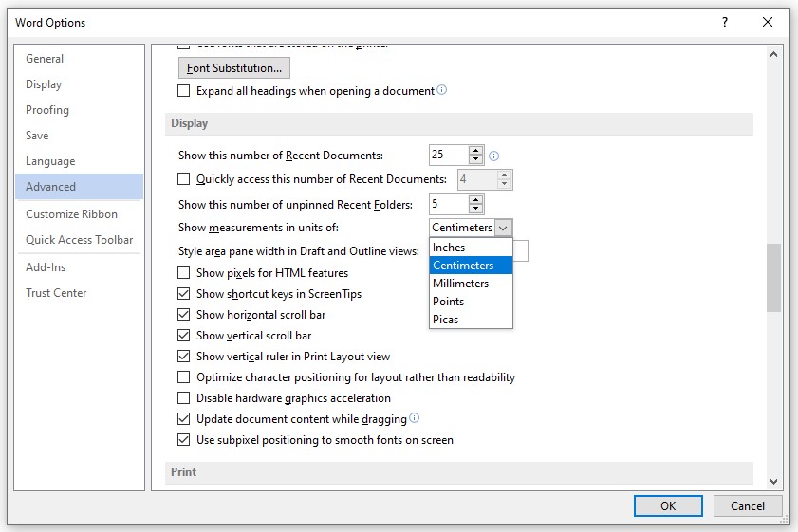Collapse the measurement units dropdown arrow
This screenshot has height=532, width=798.
click(x=503, y=228)
